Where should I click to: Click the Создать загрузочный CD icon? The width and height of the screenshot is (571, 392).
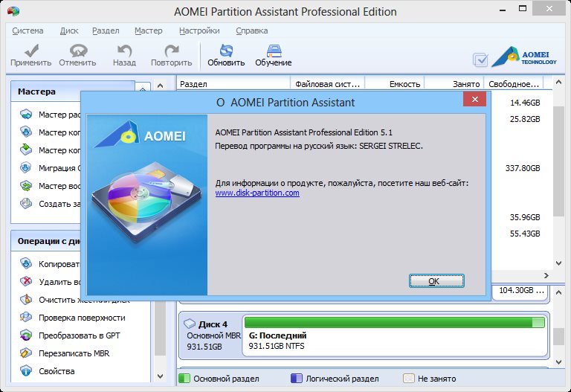[26, 203]
